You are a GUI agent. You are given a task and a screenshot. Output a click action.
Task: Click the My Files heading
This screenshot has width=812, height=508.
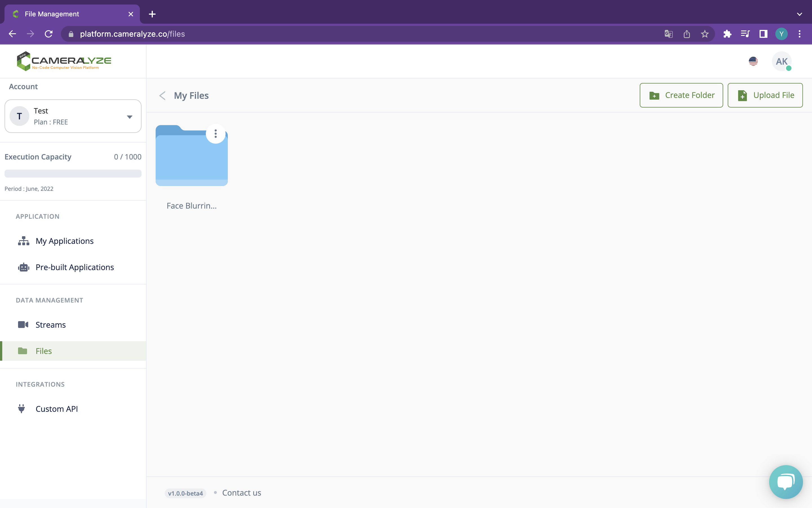tap(191, 96)
